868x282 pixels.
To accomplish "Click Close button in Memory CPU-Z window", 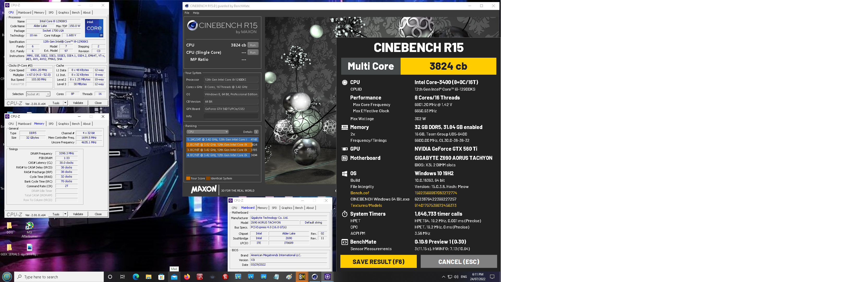I will click(98, 214).
